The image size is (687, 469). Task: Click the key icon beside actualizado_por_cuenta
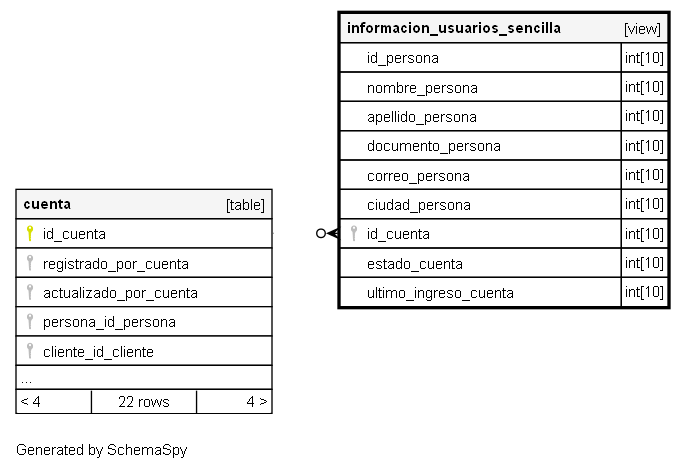(30, 292)
